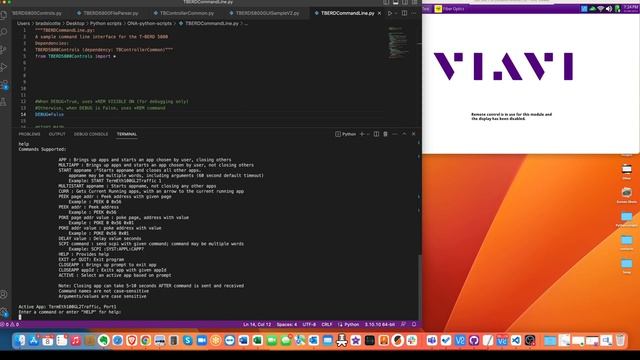Split the terminal pane
The image size is (640, 360).
376,134
